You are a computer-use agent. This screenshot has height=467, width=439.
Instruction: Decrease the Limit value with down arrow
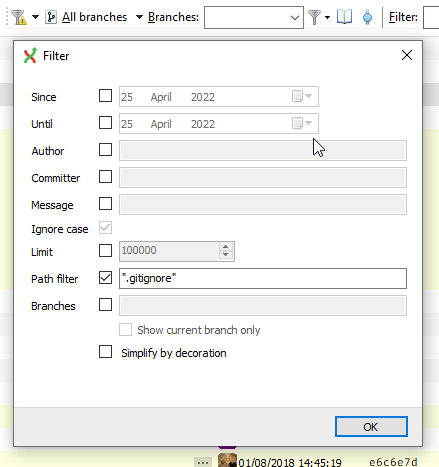click(x=226, y=255)
